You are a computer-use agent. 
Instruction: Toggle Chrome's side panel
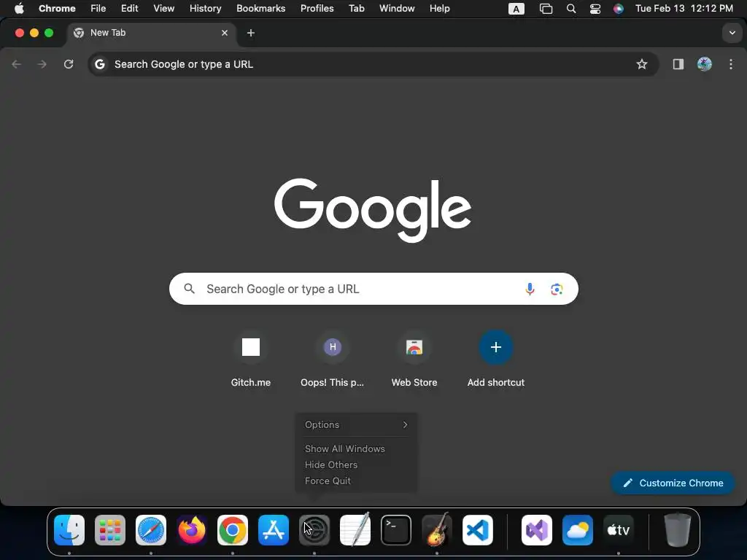click(678, 64)
